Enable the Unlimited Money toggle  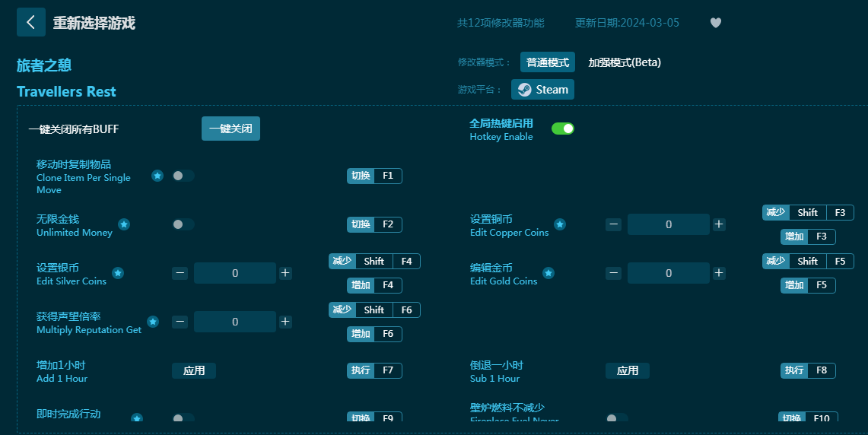183,224
